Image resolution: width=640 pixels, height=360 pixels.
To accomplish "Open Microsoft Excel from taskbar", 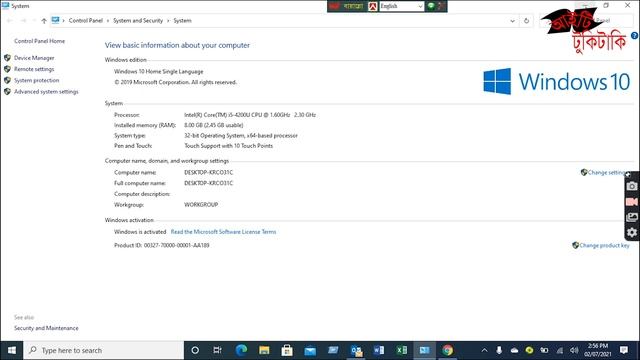I will [x=402, y=350].
